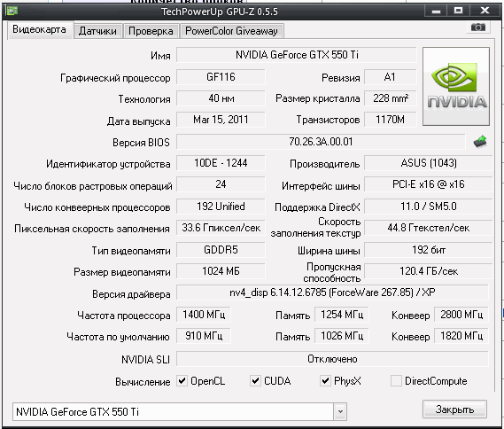Image resolution: width=504 pixels, height=429 pixels.
Task: Click the name field NVIDIA GeForce GTX 550 Ti
Action: click(297, 55)
